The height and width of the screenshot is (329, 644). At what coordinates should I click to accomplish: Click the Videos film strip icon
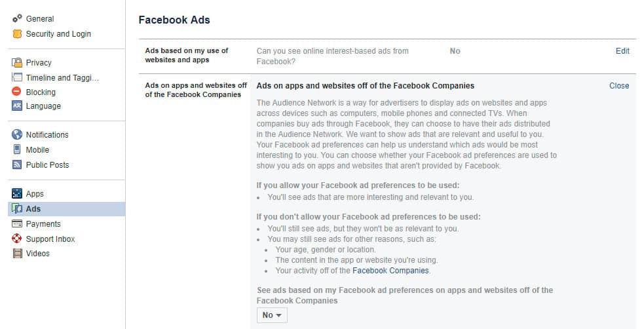pyautogui.click(x=17, y=254)
